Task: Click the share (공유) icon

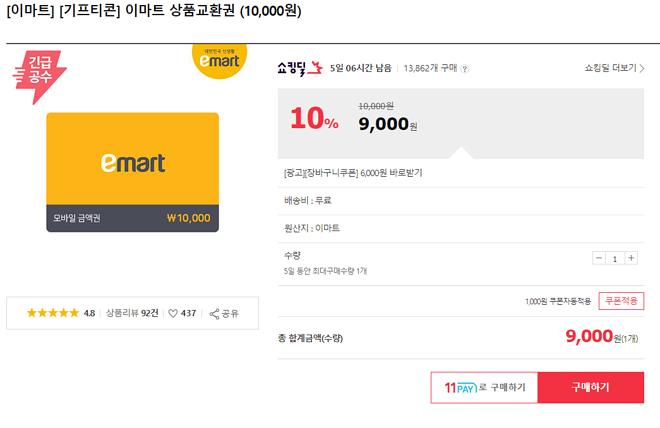Action: pyautogui.click(x=214, y=313)
